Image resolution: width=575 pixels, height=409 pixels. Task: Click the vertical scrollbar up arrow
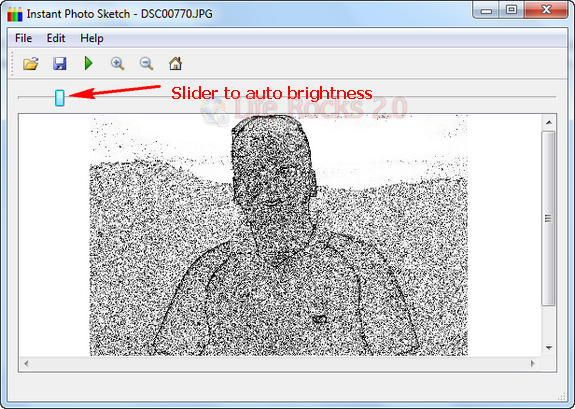tap(549, 122)
